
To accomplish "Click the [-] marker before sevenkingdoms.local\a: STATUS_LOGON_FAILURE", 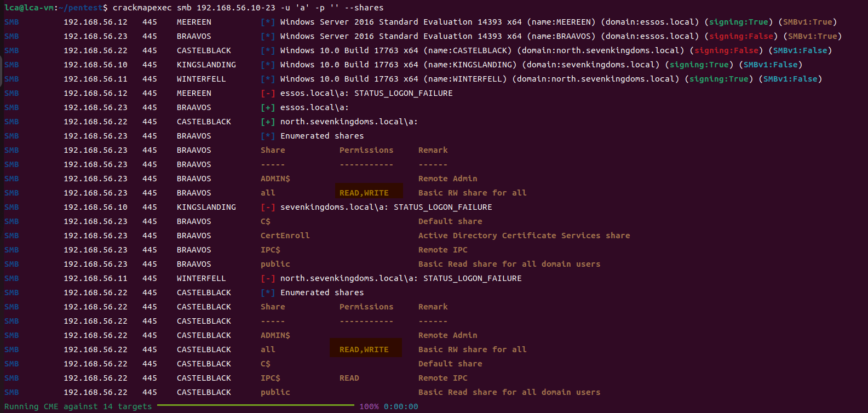I will (x=268, y=207).
